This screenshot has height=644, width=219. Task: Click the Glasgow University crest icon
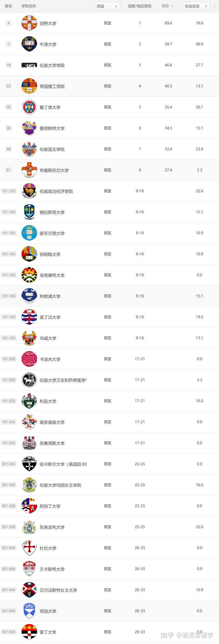point(29,212)
